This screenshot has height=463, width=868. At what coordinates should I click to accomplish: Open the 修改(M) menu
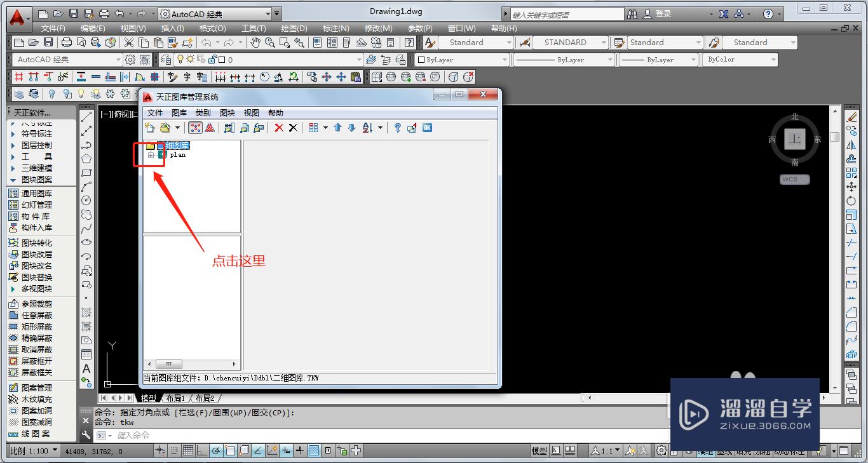[x=379, y=29]
